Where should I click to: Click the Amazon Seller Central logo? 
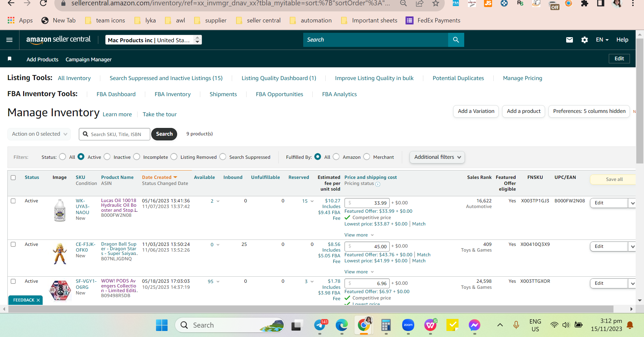(x=58, y=40)
